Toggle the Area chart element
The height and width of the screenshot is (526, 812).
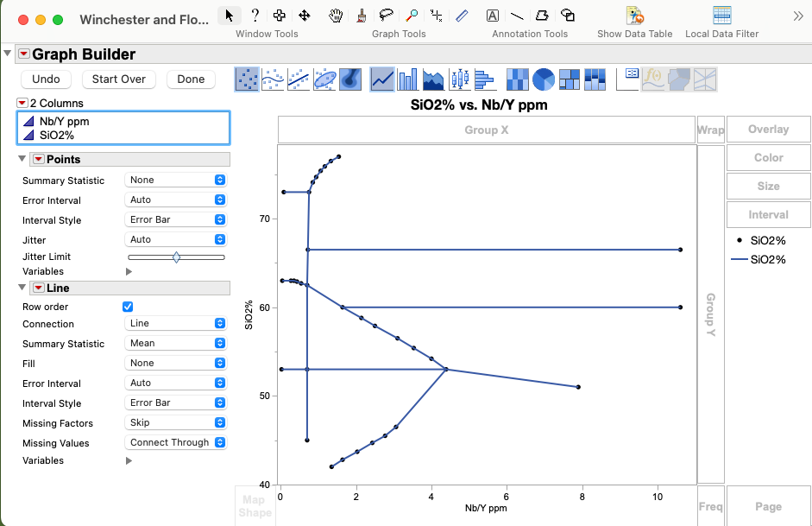[x=433, y=79]
